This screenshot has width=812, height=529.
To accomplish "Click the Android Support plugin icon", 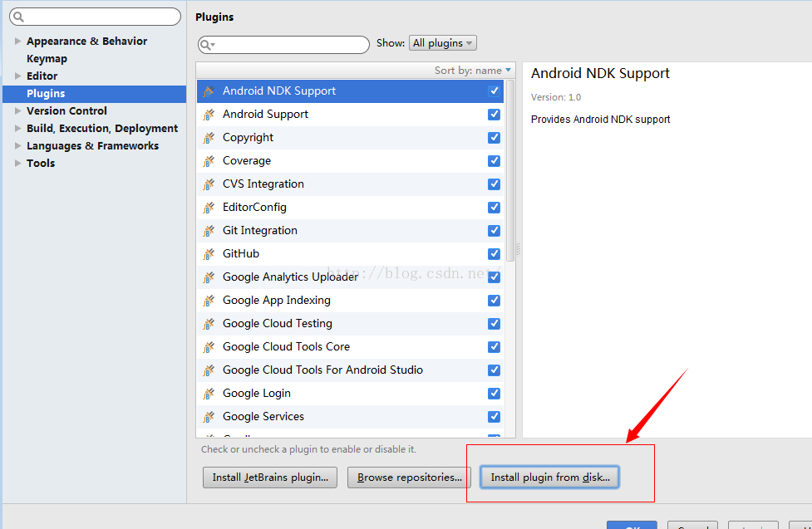I will click(209, 115).
